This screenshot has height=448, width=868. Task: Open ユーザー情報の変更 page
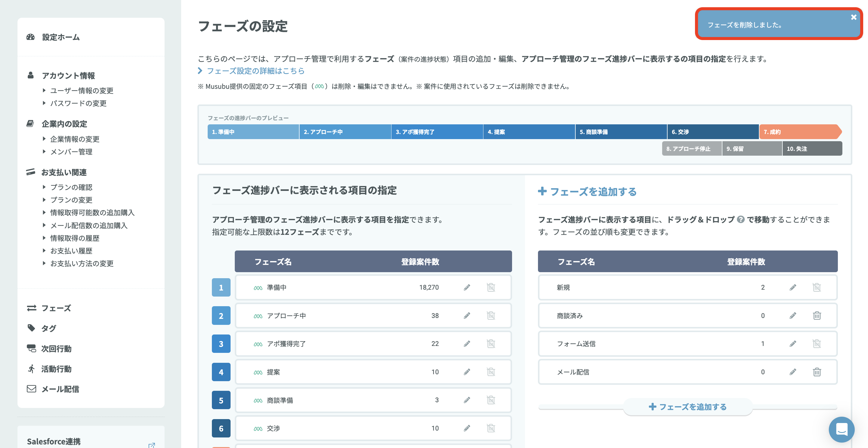82,91
